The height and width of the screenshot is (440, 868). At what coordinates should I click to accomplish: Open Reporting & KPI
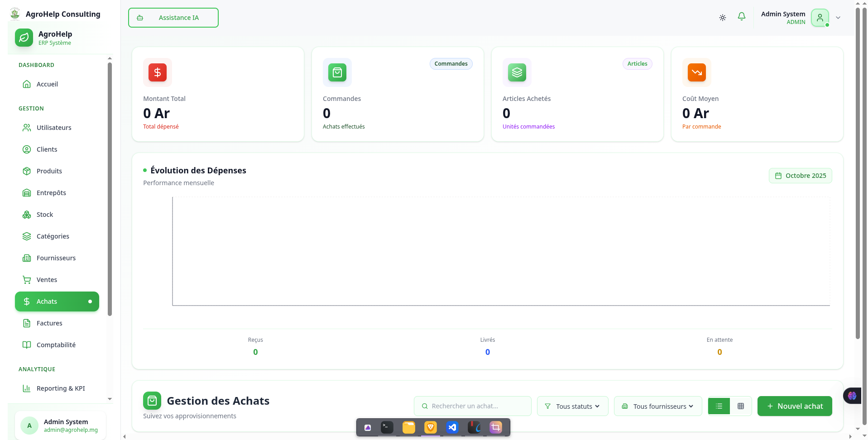click(61, 388)
